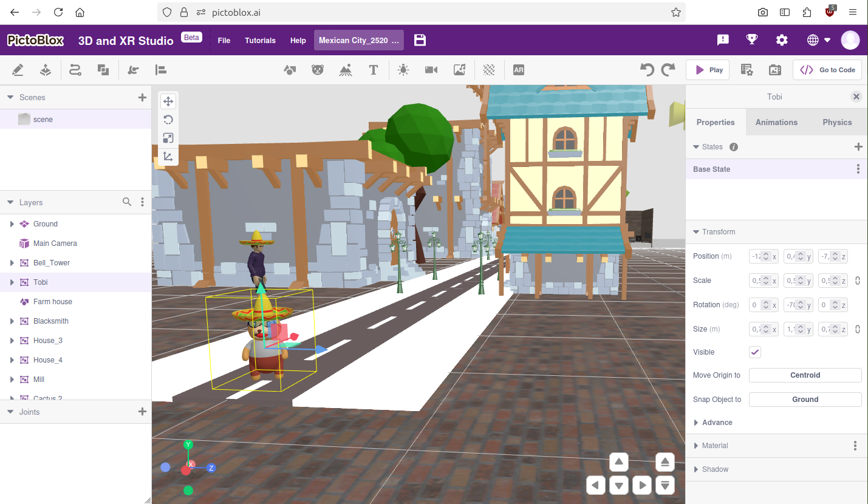The height and width of the screenshot is (504, 868).
Task: Click the undo arrow
Action: click(x=647, y=70)
